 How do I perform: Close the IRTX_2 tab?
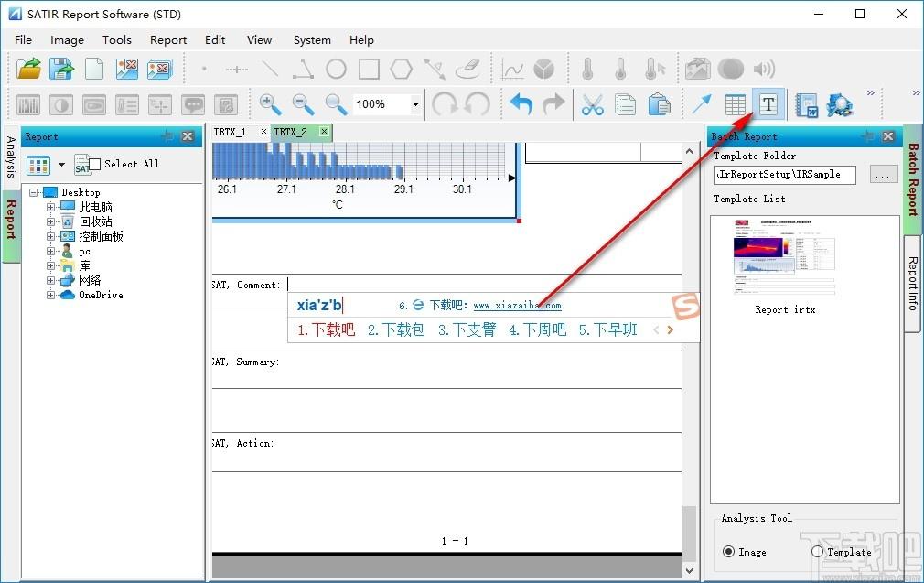point(324,132)
